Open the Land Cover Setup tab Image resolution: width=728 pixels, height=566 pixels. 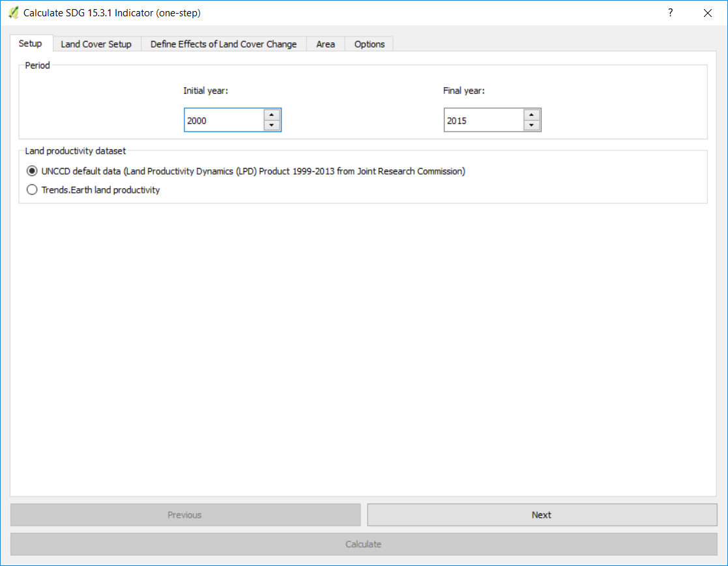click(x=96, y=44)
